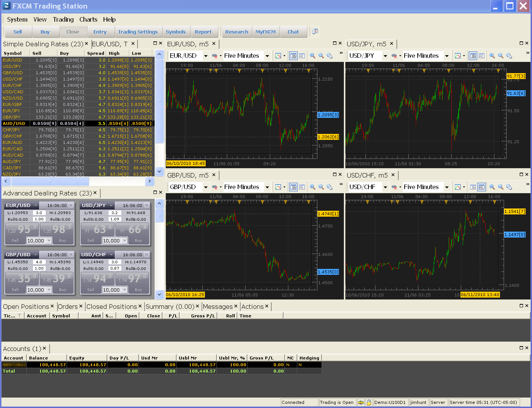Maximize the Simple Dealing Rates panel

coord(155,43)
